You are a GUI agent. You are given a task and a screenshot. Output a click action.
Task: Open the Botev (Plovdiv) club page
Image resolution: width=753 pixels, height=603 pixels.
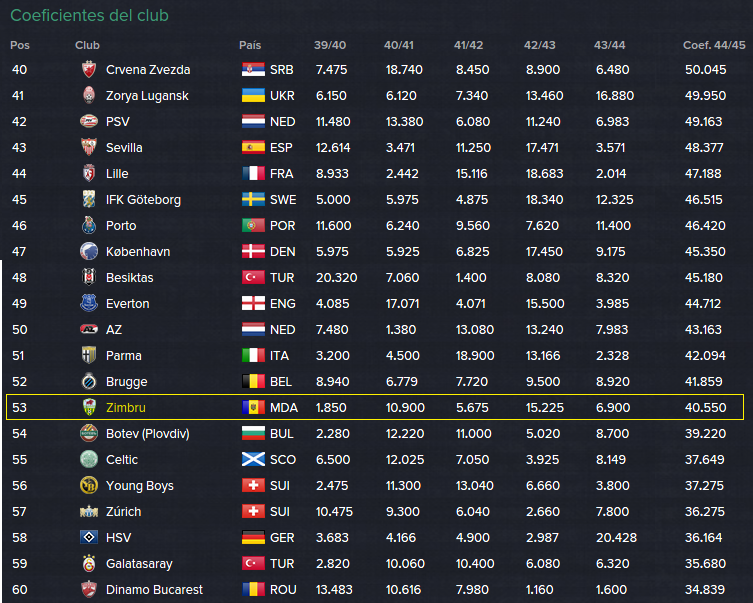tap(148, 434)
